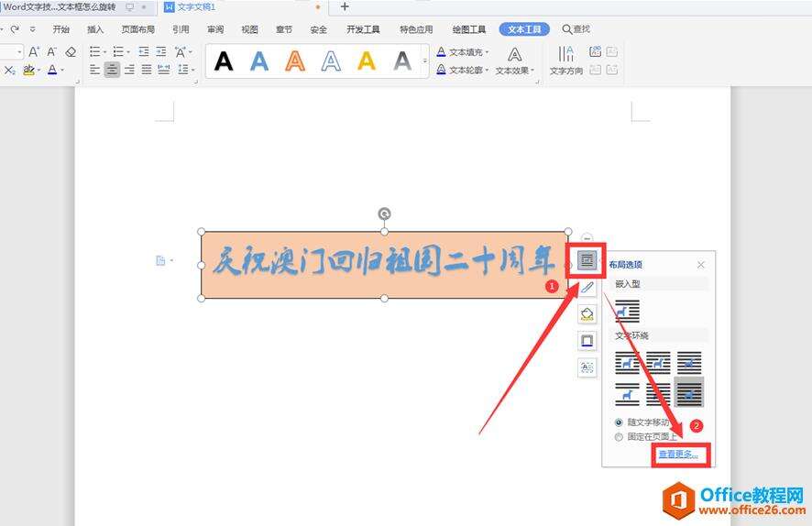The width and height of the screenshot is (812, 526).
Task: Align text right
Action: tap(129, 70)
